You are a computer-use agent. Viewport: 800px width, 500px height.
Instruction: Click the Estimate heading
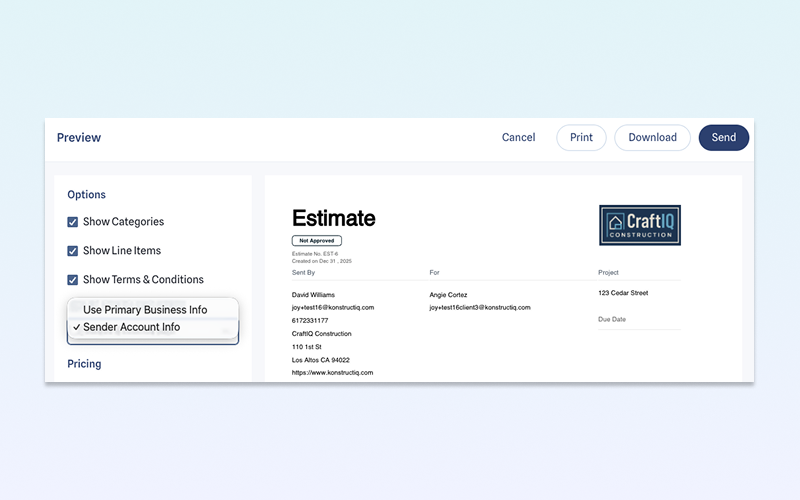334,218
